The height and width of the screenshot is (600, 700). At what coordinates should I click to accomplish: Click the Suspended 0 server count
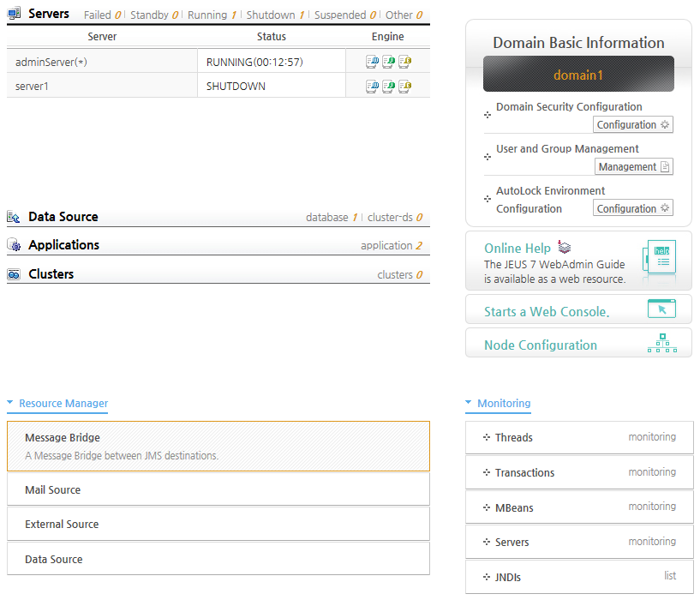point(345,15)
